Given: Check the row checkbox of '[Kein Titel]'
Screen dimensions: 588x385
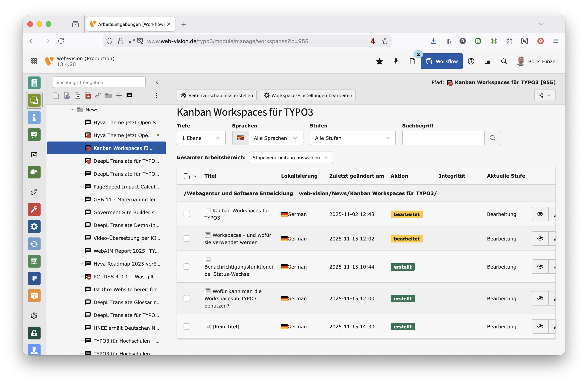Looking at the screenshot, I should click(187, 326).
